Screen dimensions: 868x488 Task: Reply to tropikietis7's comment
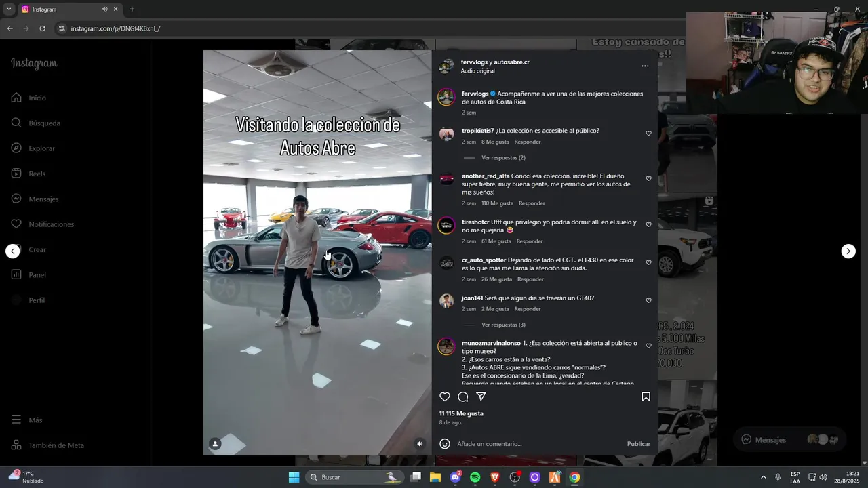point(528,142)
